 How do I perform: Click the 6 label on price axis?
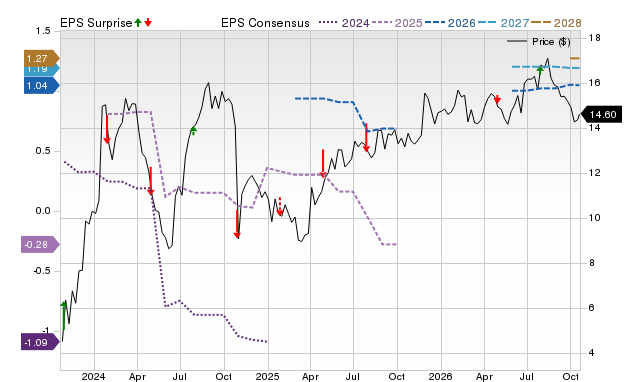tap(591, 308)
